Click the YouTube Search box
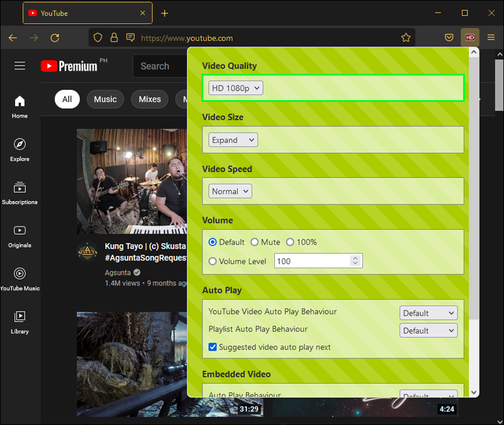 point(160,66)
